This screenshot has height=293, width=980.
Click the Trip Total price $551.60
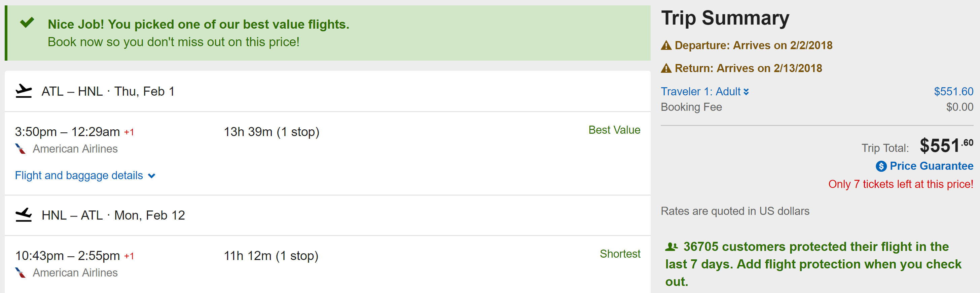pos(946,146)
